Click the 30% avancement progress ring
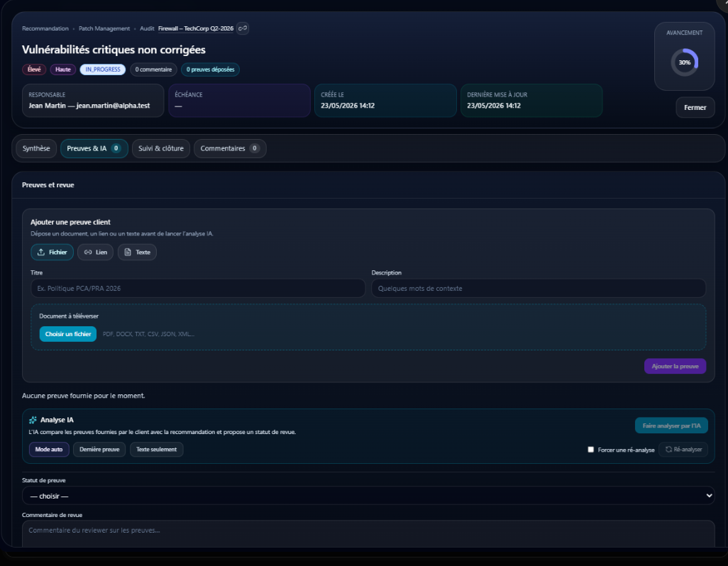 pyautogui.click(x=684, y=62)
